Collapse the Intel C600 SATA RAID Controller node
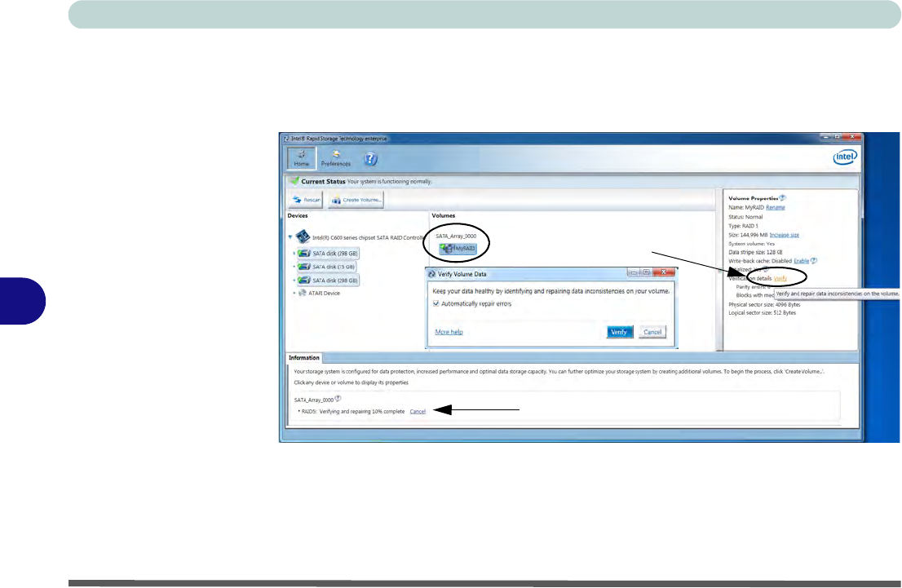 pyautogui.click(x=290, y=237)
